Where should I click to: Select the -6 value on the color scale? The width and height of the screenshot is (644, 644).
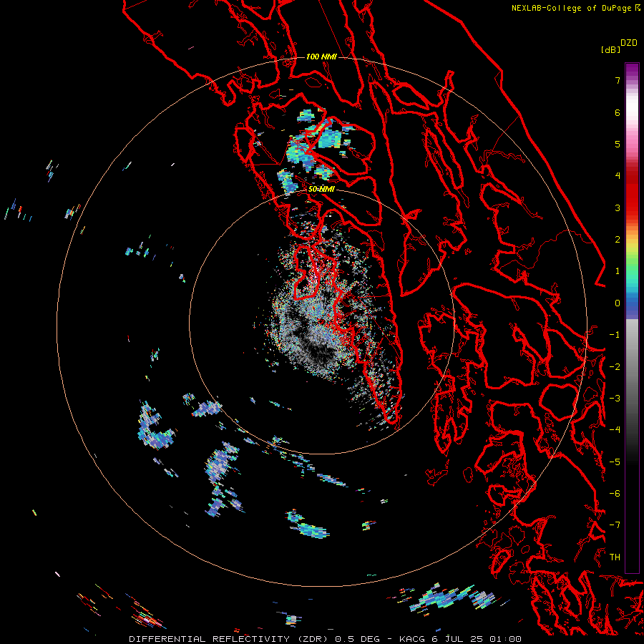point(615,494)
